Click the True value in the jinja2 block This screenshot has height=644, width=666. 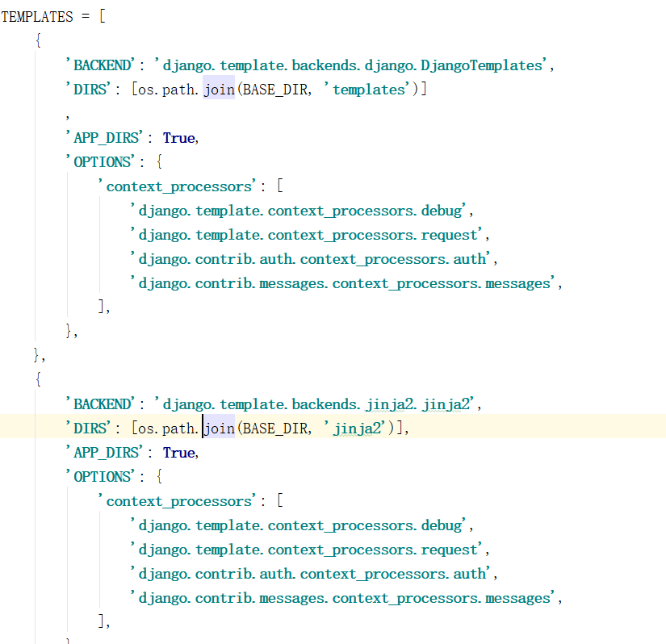(x=179, y=453)
